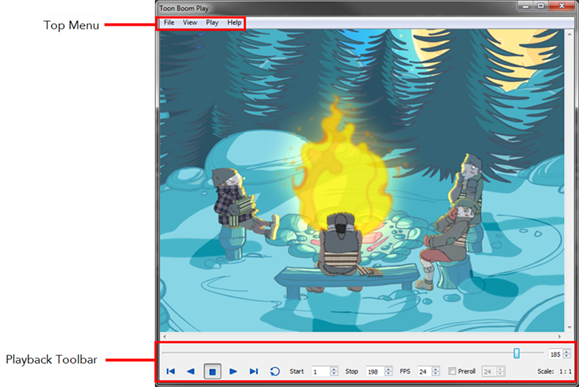Click the Stop frame field showing 198
This screenshot has width=579, height=387.
click(x=375, y=371)
